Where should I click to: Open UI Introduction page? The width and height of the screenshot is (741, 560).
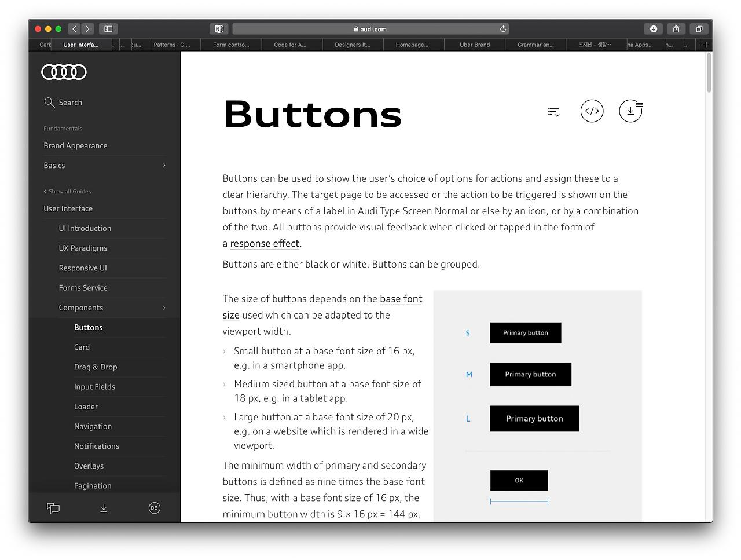85,229
